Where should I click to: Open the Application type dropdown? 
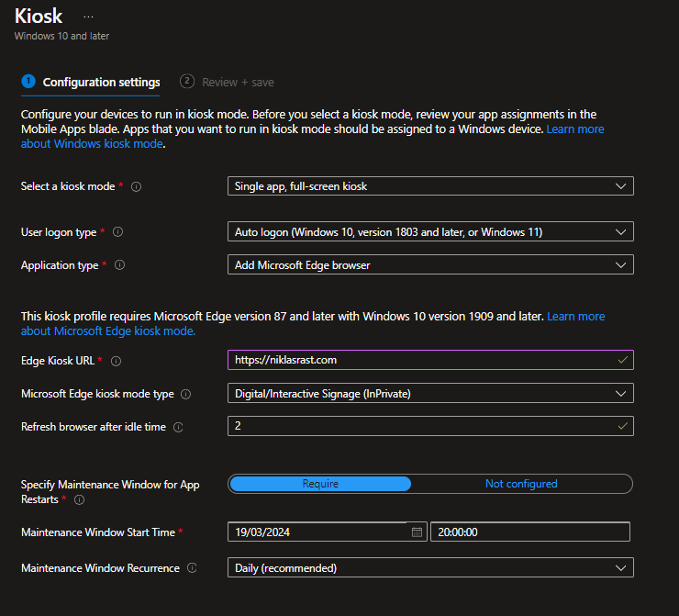click(429, 265)
